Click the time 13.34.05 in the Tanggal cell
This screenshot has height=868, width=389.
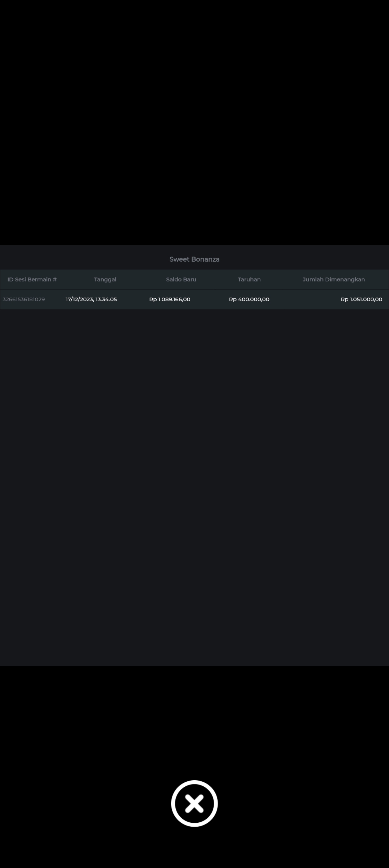(x=106, y=299)
